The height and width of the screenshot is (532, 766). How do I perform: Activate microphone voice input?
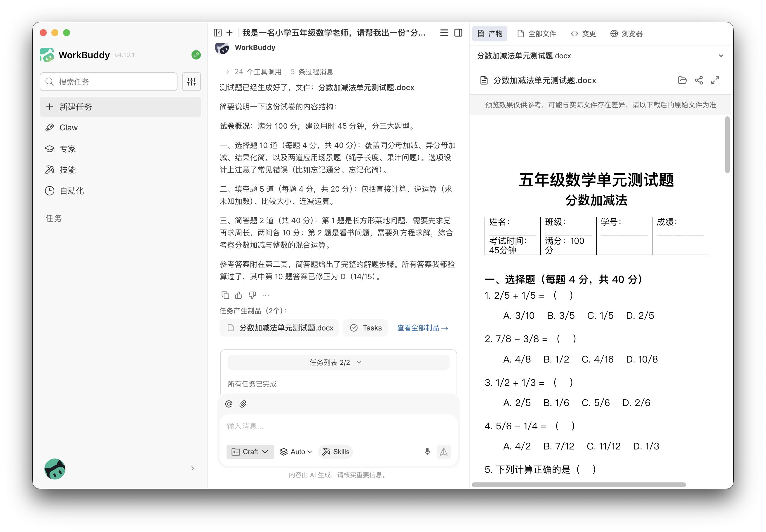[427, 452]
